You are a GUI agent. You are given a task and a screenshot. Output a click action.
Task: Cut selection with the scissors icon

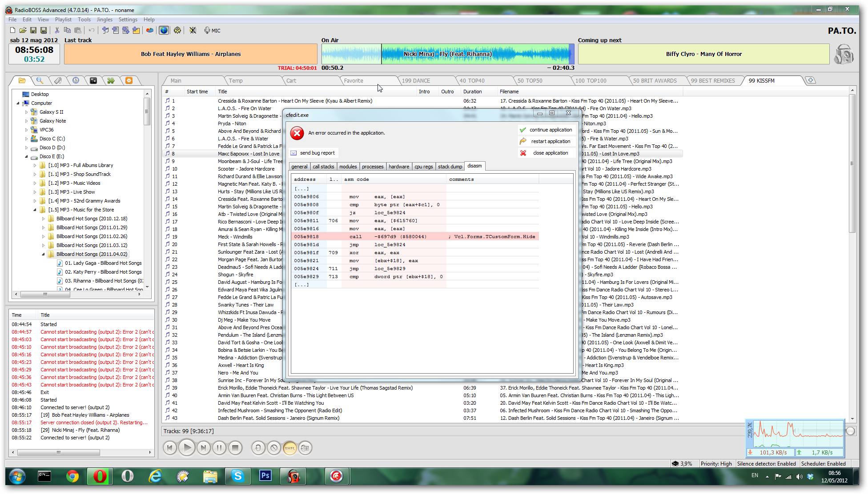(57, 30)
